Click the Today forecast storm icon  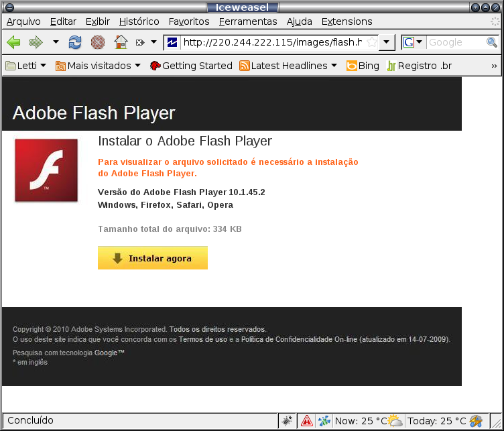[476, 420]
